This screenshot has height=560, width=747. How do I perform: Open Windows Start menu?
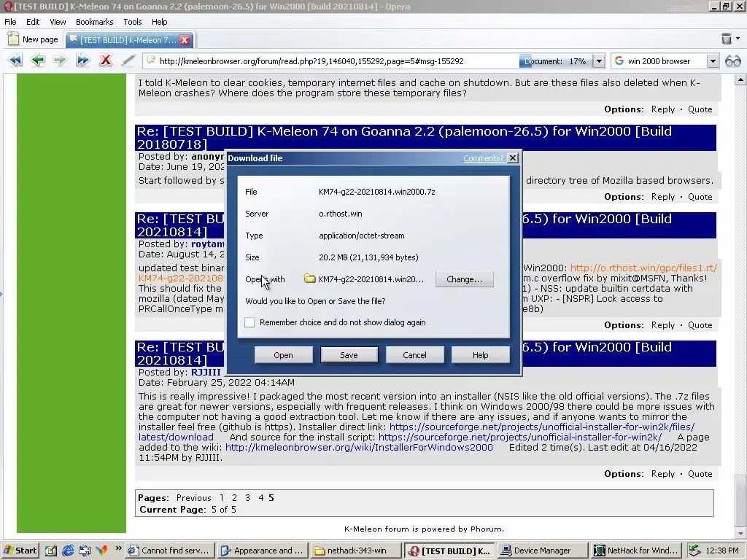20,551
